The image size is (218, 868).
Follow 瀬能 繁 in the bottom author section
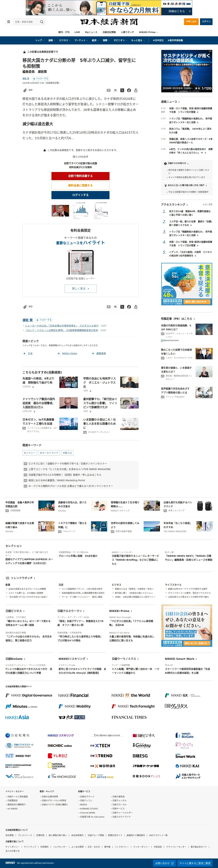(x=44, y=320)
